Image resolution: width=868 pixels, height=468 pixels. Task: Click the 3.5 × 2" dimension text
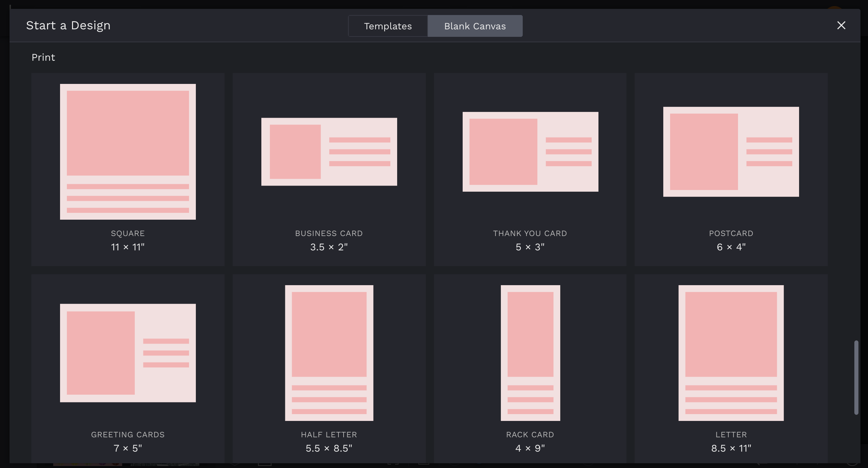coord(329,247)
